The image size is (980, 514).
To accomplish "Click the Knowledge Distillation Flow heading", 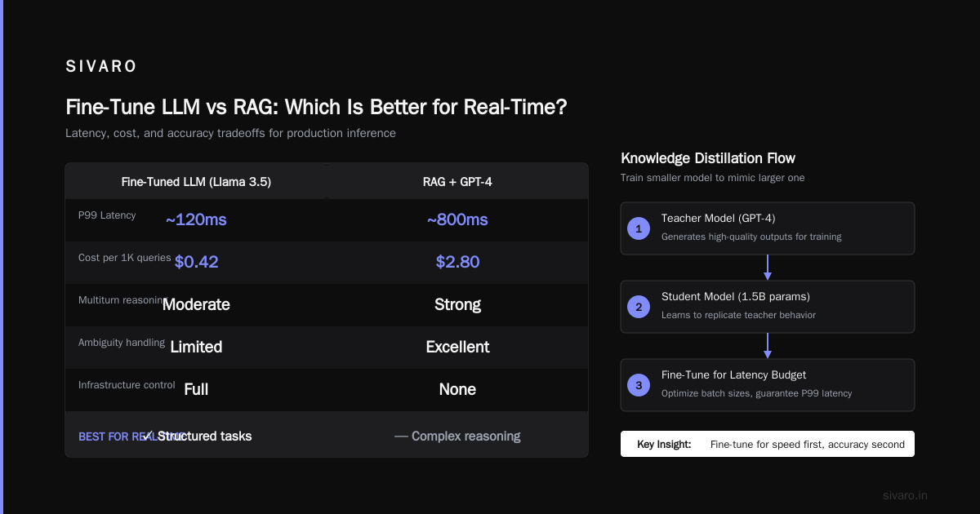I will coord(708,158).
